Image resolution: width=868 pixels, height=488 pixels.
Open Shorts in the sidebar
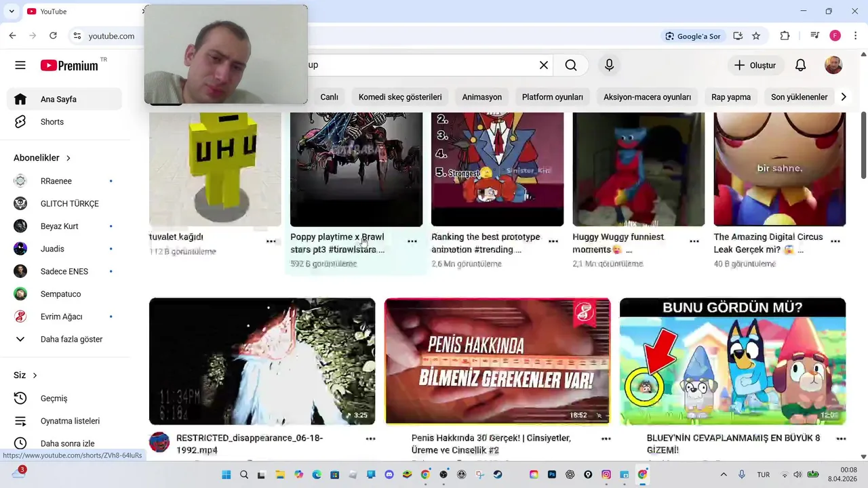[x=64, y=122]
